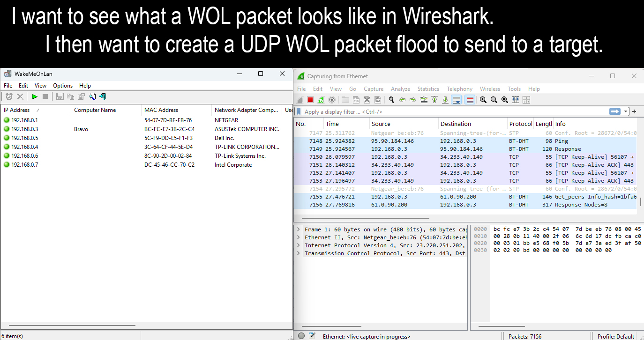Click the expert information circle in status bar
The image size is (644, 340).
[301, 336]
